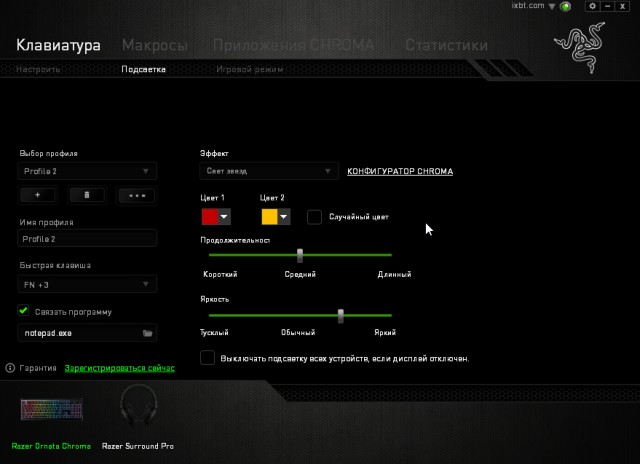Select the Razer Ornata Chroma keyboard device
This screenshot has width=640, height=464.
pos(50,409)
